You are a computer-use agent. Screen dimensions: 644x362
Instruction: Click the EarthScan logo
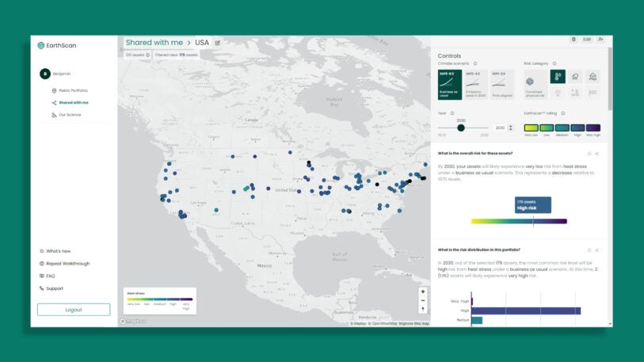(57, 46)
